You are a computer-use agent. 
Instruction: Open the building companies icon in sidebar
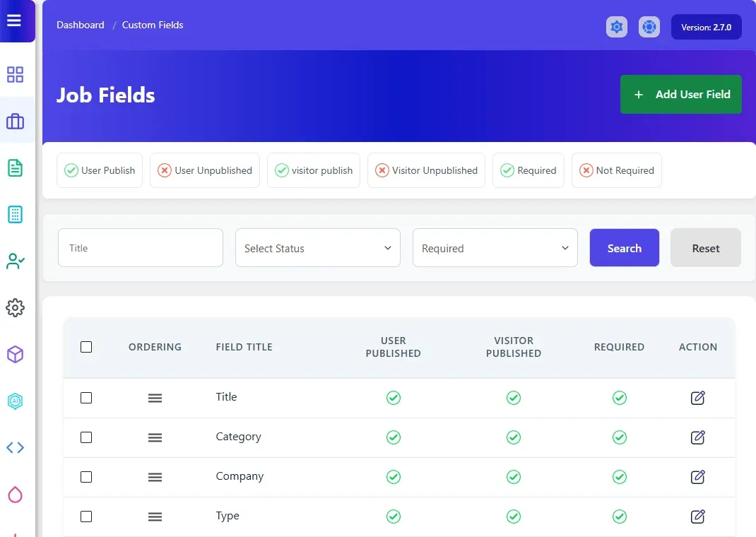(15, 215)
